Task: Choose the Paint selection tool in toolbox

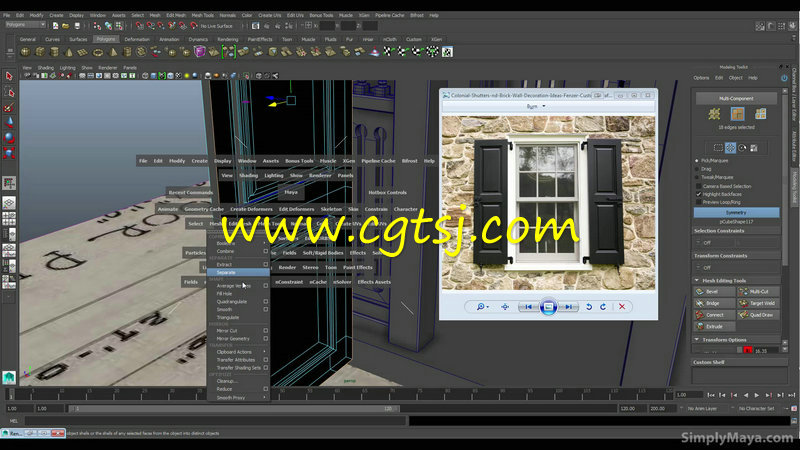Action: click(x=9, y=107)
